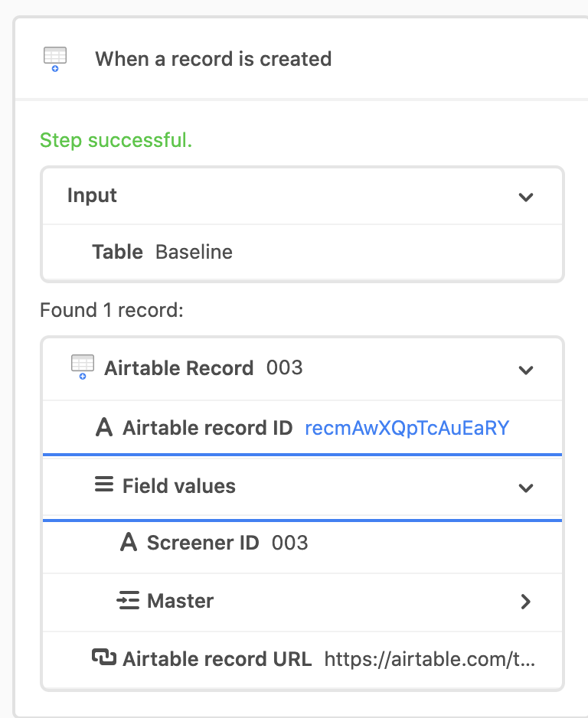Collapse the Input section chevron
This screenshot has height=718, width=588.
tap(526, 197)
